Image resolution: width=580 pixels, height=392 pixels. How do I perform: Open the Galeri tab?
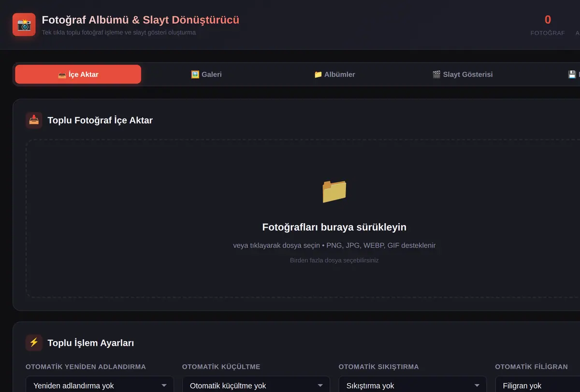(x=206, y=74)
